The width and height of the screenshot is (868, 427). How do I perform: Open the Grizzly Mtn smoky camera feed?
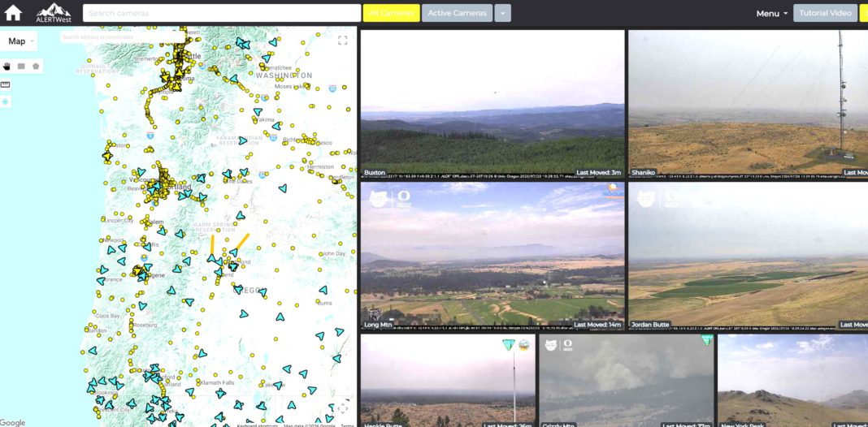click(x=626, y=381)
